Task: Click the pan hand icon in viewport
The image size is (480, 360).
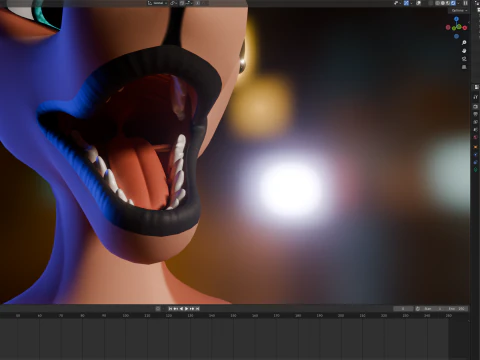Action: [x=464, y=51]
